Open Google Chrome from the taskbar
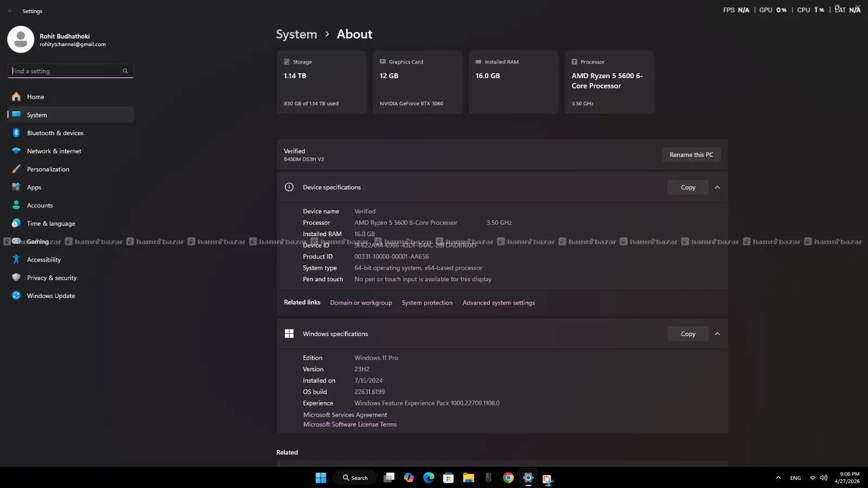 (x=508, y=478)
